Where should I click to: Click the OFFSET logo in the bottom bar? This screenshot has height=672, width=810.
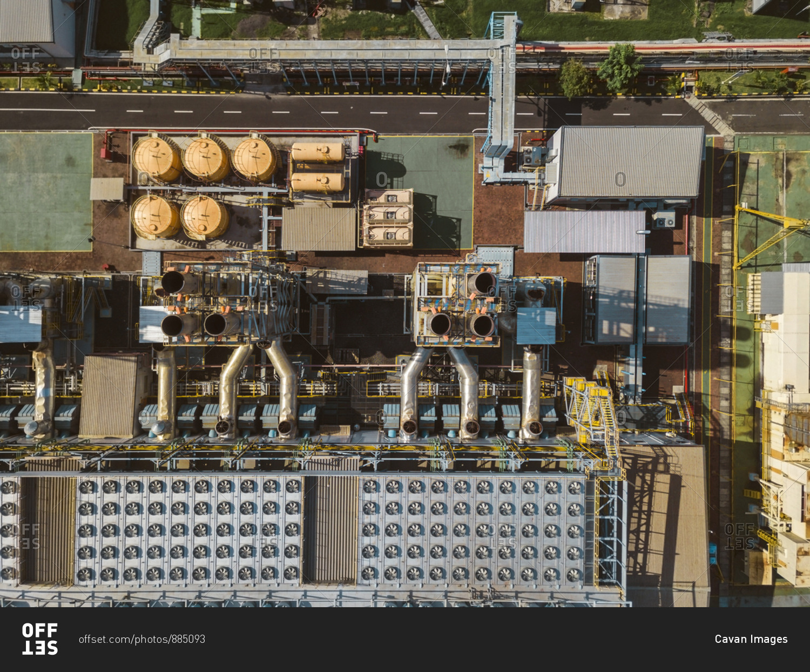tap(39, 639)
